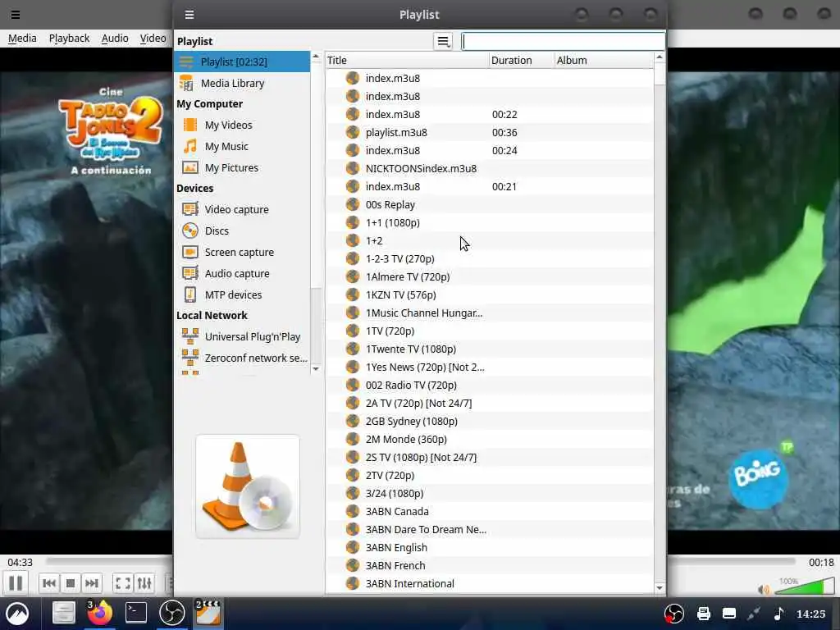Viewport: 840px width, 630px height.
Task: Click playlist scrollbar down arrow
Action: [x=660, y=587]
